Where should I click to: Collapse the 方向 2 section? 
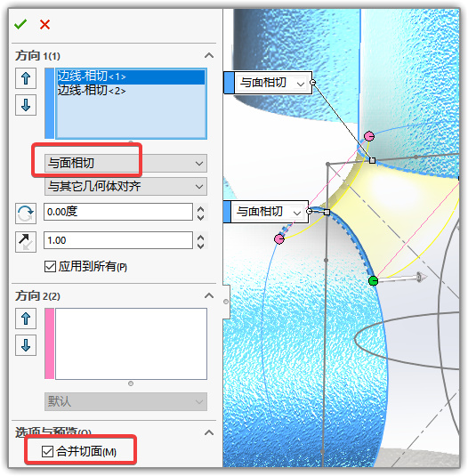[209, 295]
